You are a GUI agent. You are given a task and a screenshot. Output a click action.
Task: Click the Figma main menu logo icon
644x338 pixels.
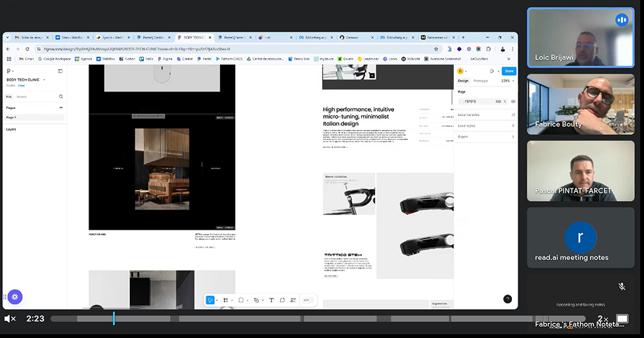click(8, 71)
